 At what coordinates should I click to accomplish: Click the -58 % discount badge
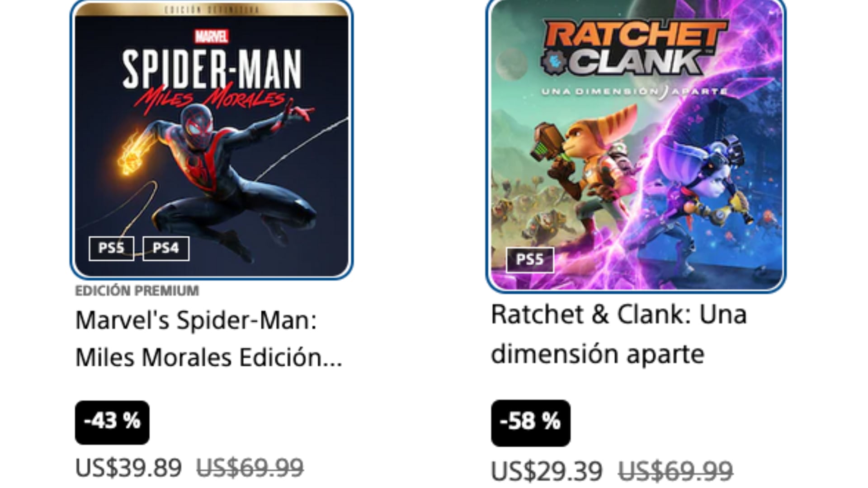(531, 423)
